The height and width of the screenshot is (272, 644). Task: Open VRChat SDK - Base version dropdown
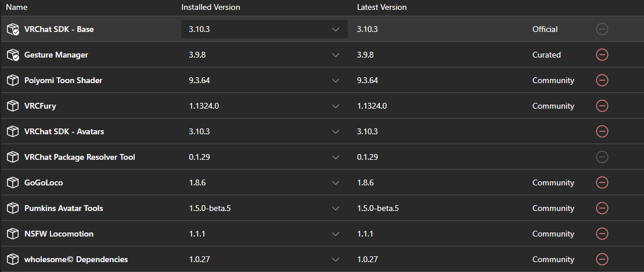point(264,29)
